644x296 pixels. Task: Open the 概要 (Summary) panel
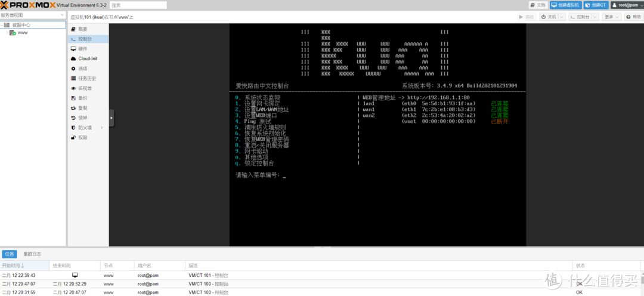82,29
